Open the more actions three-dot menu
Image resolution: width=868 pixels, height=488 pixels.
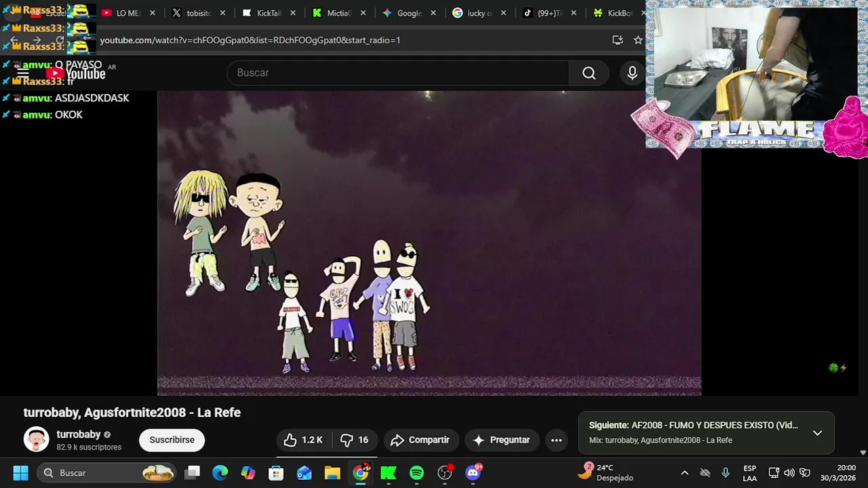coord(556,440)
